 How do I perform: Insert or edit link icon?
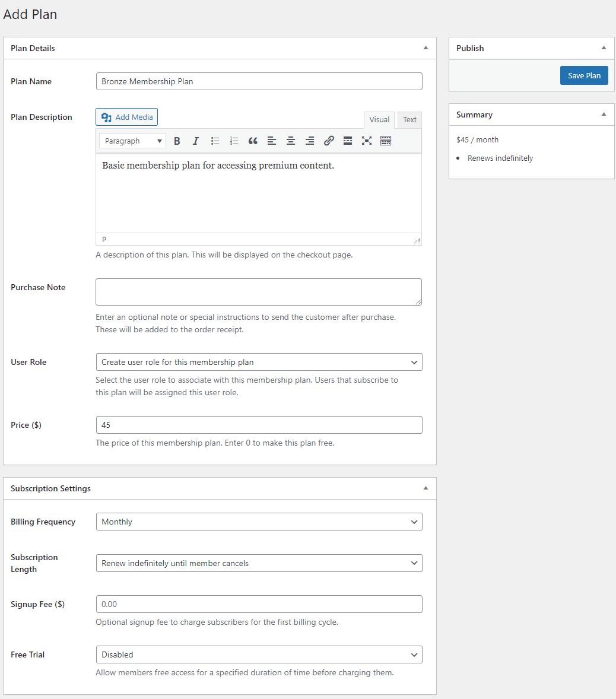(x=329, y=141)
